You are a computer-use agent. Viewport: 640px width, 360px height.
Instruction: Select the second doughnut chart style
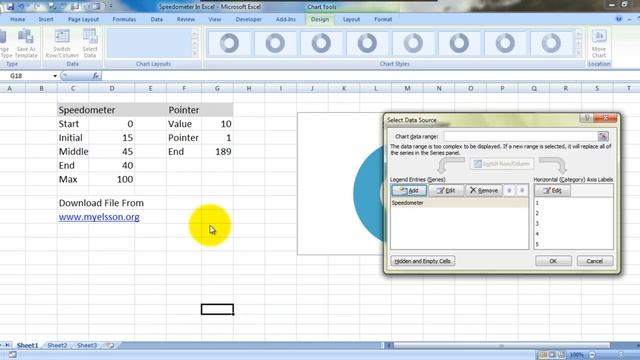pyautogui.click(x=275, y=43)
